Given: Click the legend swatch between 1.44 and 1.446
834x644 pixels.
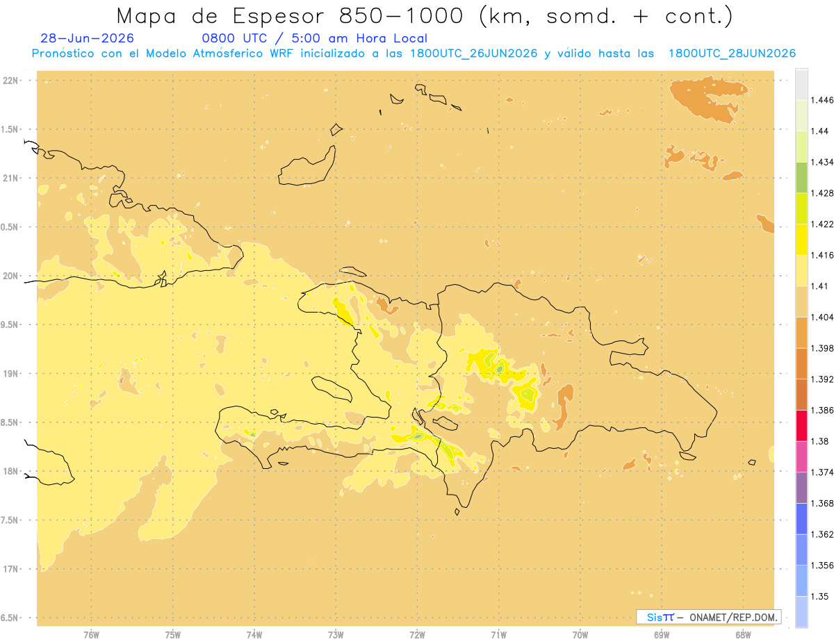Looking at the screenshot, I should click(x=801, y=115).
